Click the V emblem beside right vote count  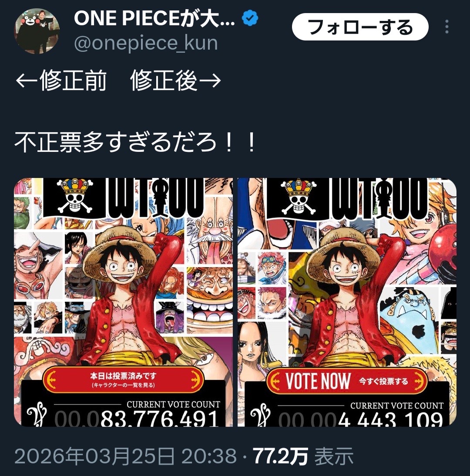(x=260, y=415)
